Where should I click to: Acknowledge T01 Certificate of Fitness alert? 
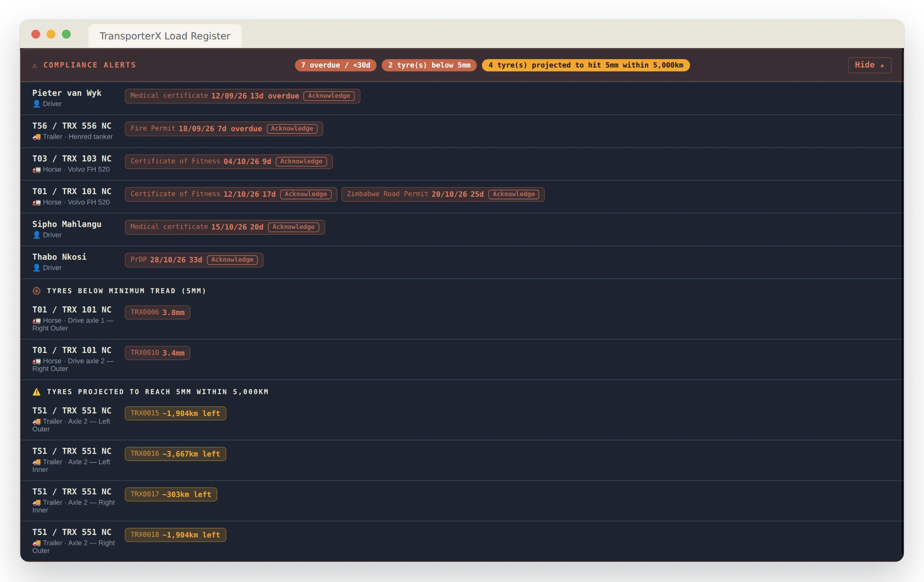pos(306,194)
